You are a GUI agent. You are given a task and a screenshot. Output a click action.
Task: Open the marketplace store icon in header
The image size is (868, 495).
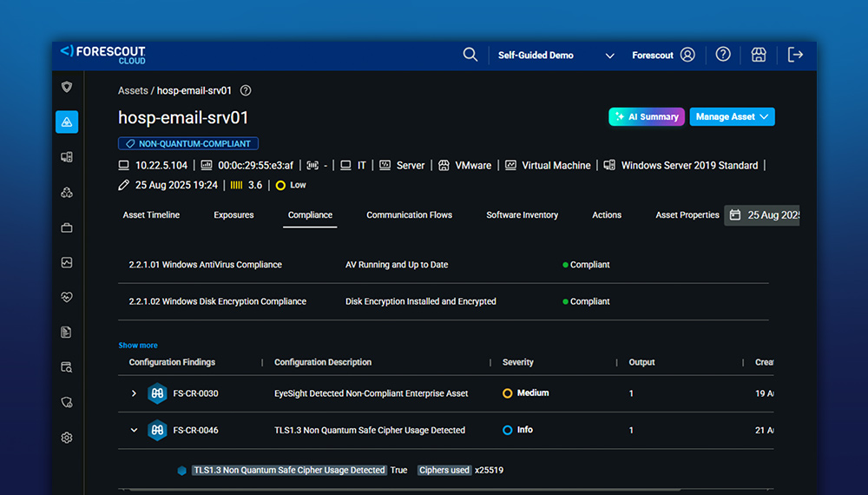759,54
